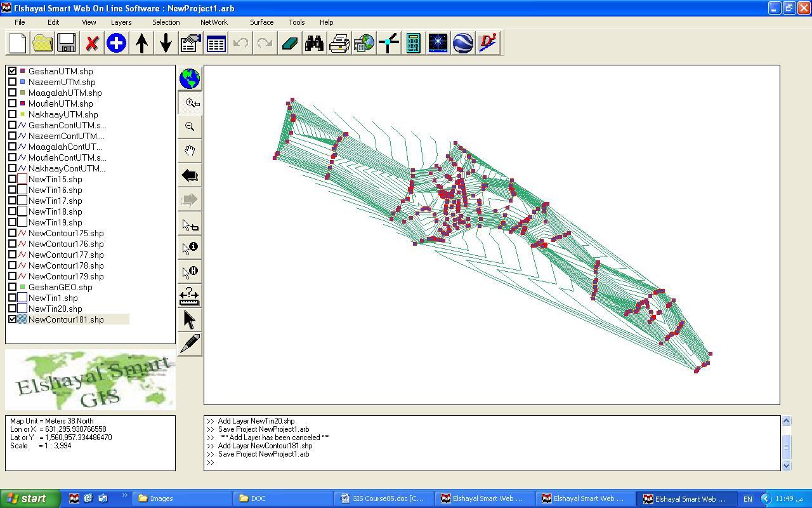Select the zoom in tool

pyautogui.click(x=190, y=103)
